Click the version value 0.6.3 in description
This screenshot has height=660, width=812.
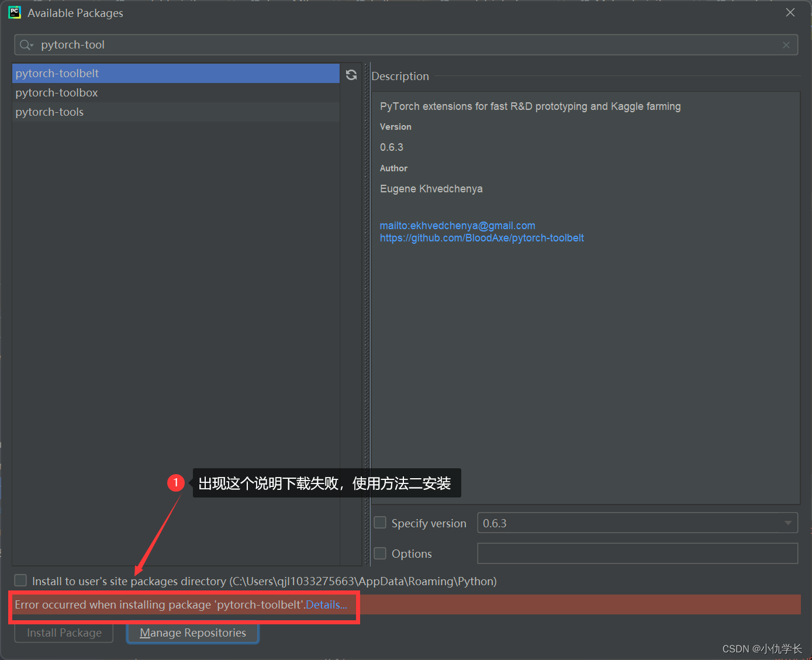pos(392,147)
